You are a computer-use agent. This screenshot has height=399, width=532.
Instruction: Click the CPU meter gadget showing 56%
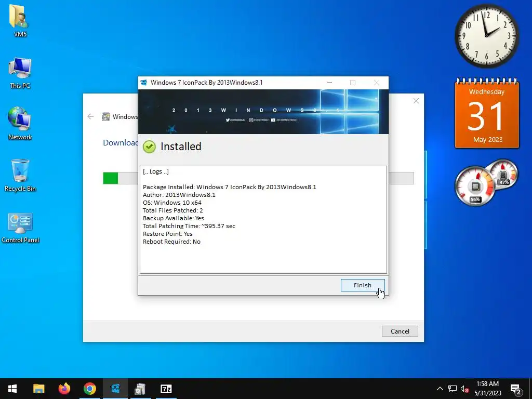[475, 186]
